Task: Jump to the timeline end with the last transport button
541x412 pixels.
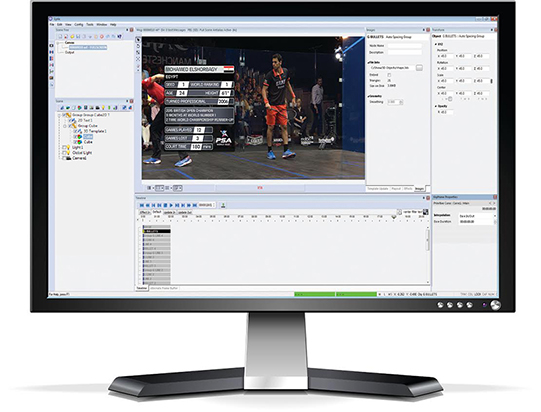Action: 195,205
